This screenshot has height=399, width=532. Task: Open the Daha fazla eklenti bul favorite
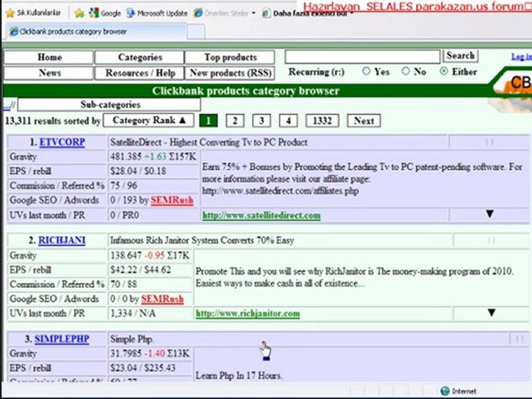tap(307, 13)
